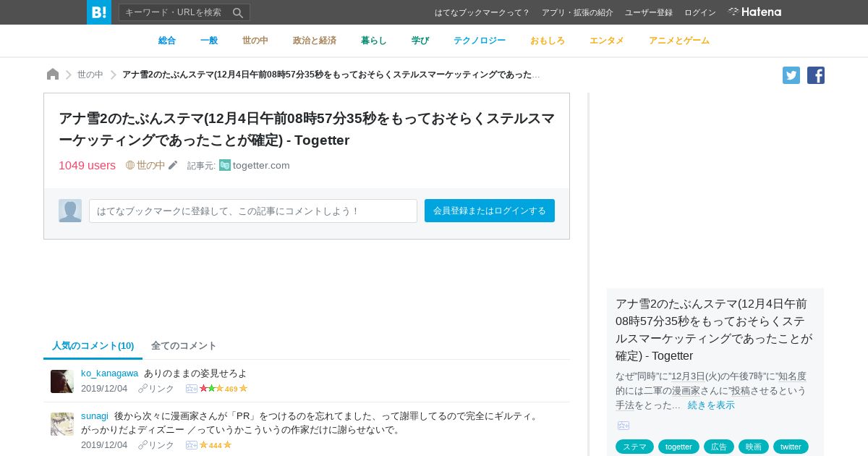Viewport: 868px width, 456px height.
Task: Click ko_kanagawa comment date 2019/12/04
Action: [104, 389]
